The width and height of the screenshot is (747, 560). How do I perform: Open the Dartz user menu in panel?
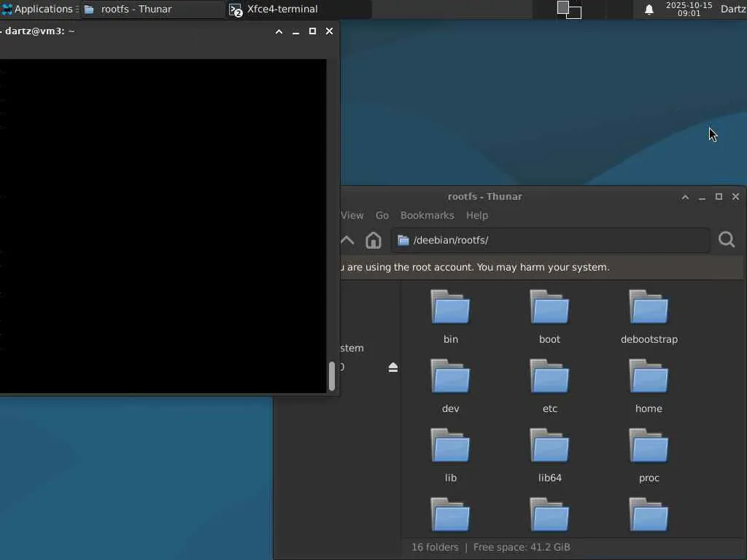(733, 9)
